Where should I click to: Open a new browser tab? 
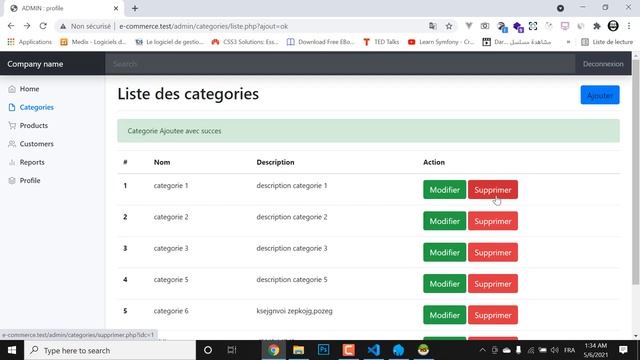pos(135,8)
